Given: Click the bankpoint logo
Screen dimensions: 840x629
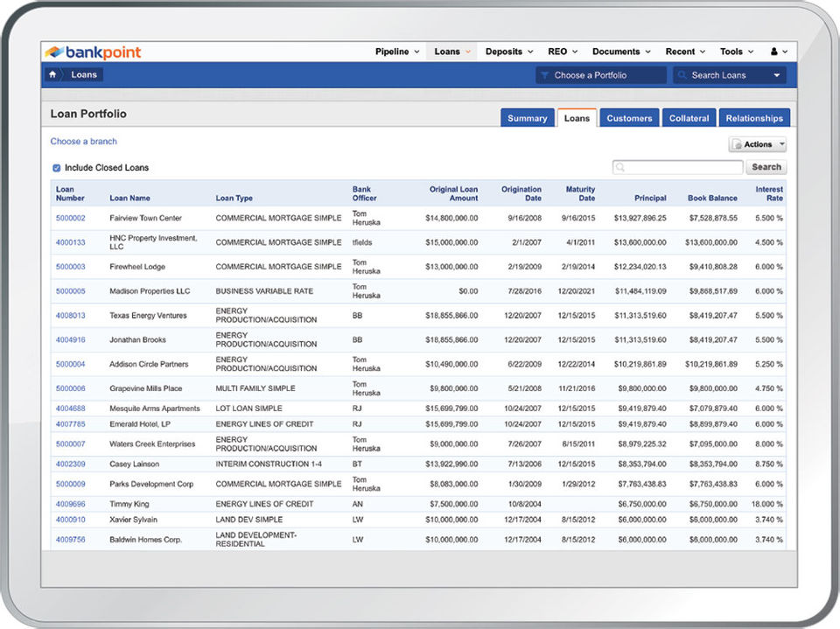Looking at the screenshot, I should tap(92, 52).
